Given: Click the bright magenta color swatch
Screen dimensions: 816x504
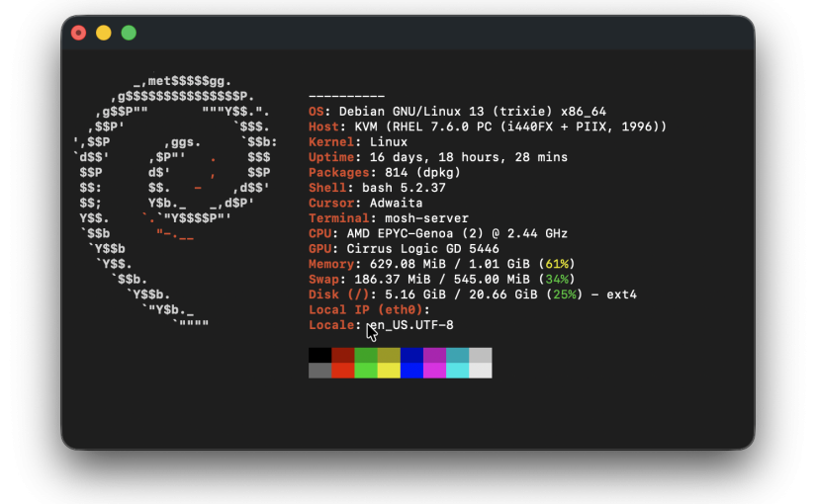Looking at the screenshot, I should (x=434, y=371).
